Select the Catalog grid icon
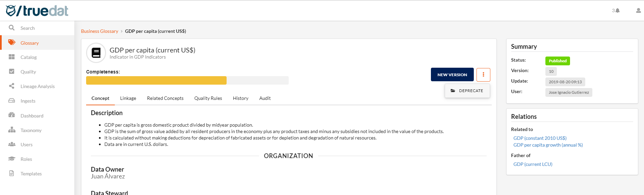The image size is (644, 195). [11, 57]
